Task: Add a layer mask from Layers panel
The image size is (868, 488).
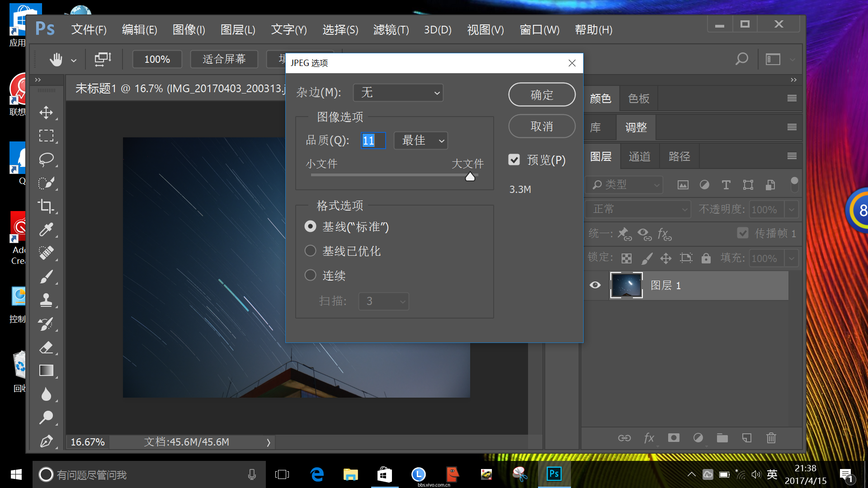Action: pyautogui.click(x=674, y=438)
